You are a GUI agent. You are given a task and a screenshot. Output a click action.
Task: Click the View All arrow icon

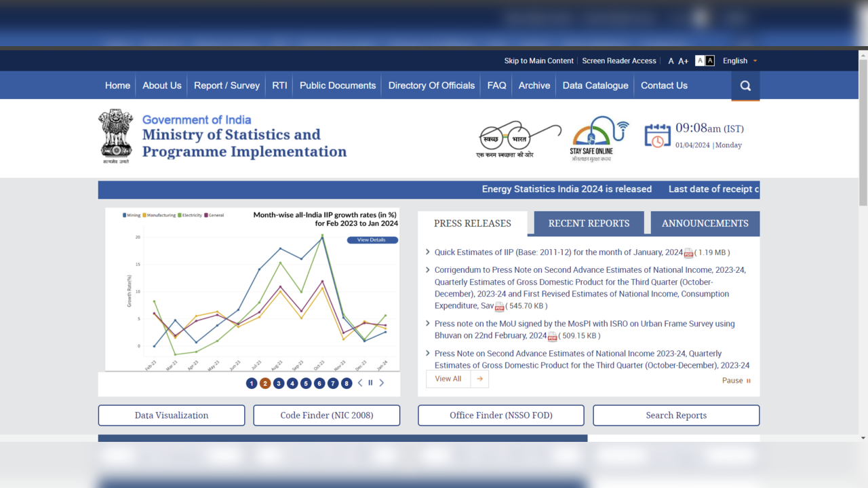(479, 378)
